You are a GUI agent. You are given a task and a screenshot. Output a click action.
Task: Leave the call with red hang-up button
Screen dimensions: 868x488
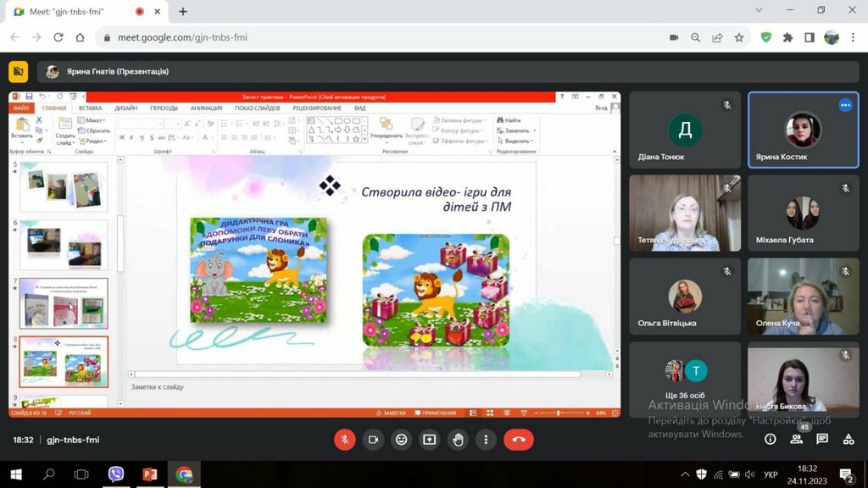click(x=519, y=440)
